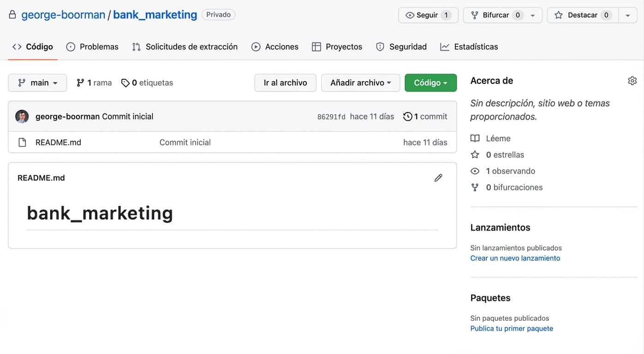The image size is (644, 354).
Task: Click the tag icon beside etiquetas
Action: (125, 83)
